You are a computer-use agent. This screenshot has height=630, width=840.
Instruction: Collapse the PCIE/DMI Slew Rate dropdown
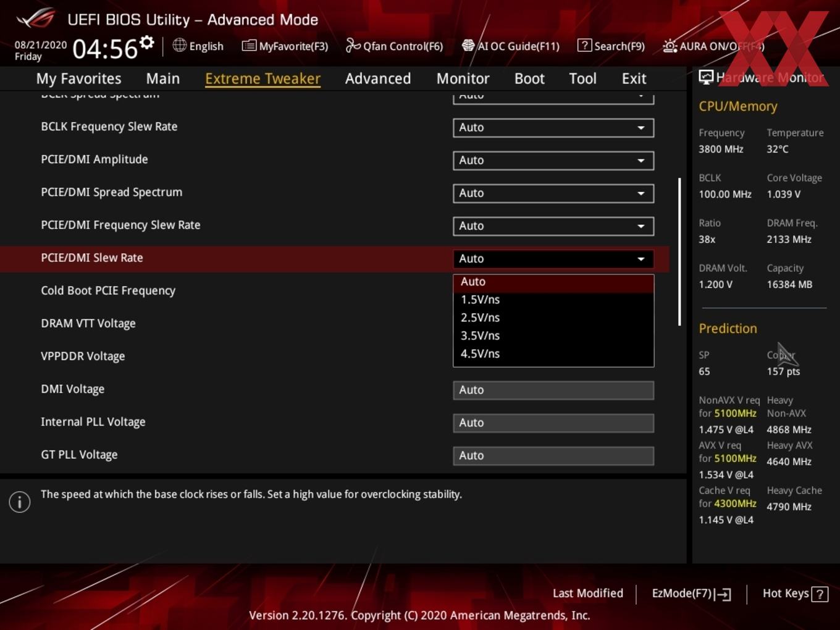click(x=553, y=259)
